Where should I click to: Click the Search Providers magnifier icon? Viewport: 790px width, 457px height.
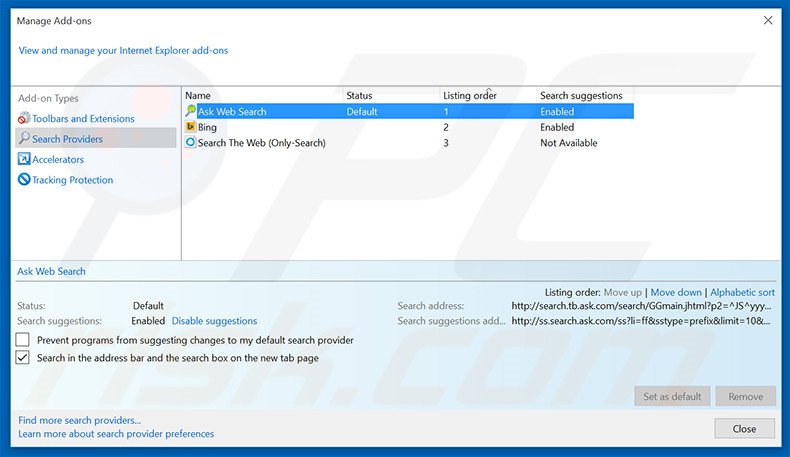(24, 138)
